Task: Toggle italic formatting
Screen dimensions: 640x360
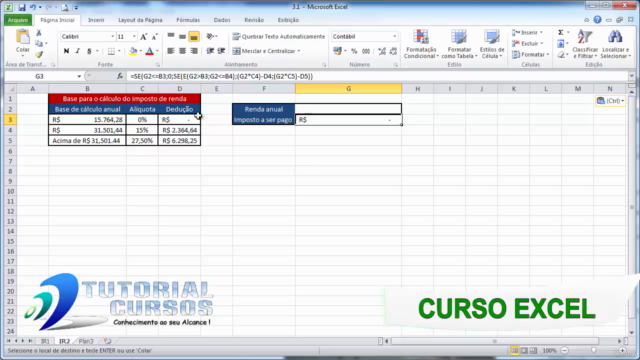Action: [x=78, y=51]
